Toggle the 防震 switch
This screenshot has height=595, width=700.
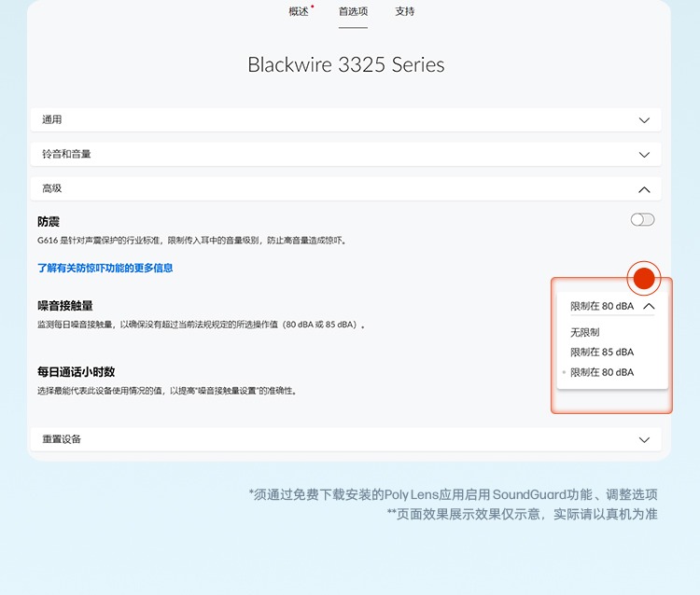point(642,219)
